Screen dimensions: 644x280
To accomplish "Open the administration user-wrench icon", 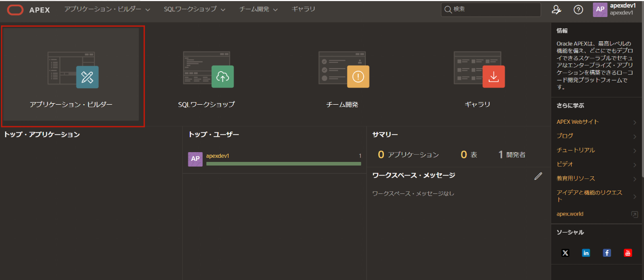I will 556,10.
